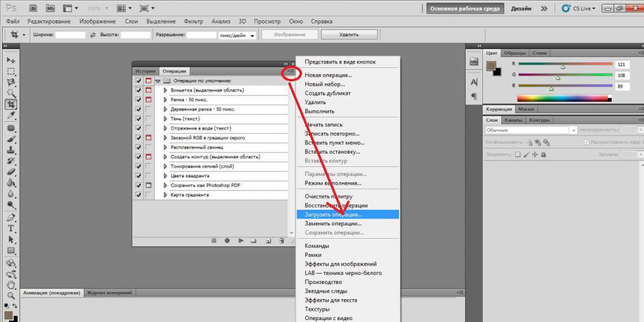Expand the Тень (текст) action
644x322 pixels.
pos(166,119)
